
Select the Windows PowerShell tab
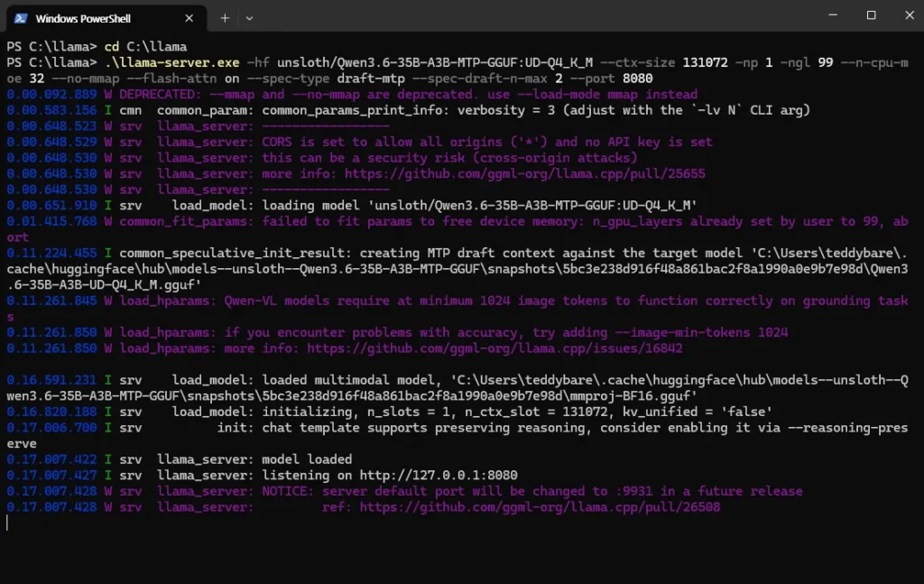tap(106, 18)
